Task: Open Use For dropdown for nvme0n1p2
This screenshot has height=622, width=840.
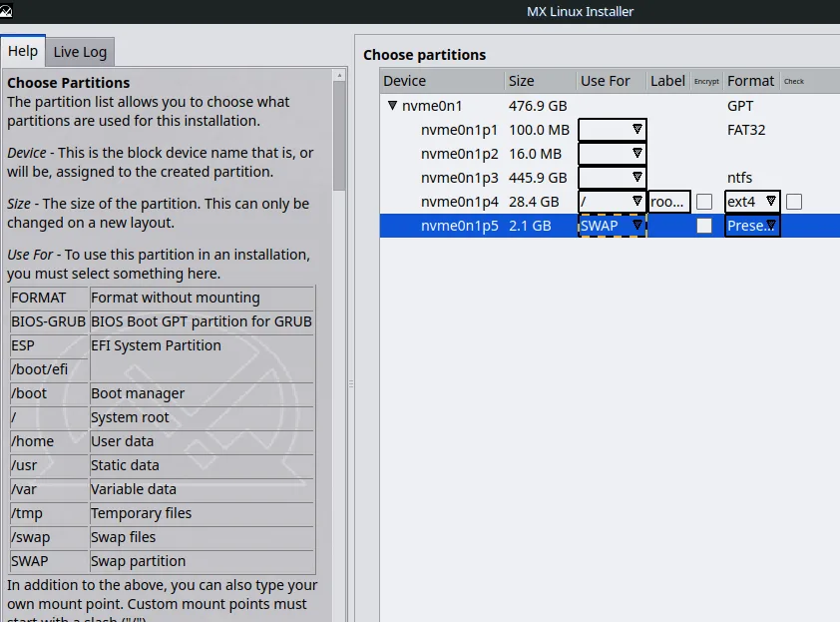Action: click(x=613, y=154)
